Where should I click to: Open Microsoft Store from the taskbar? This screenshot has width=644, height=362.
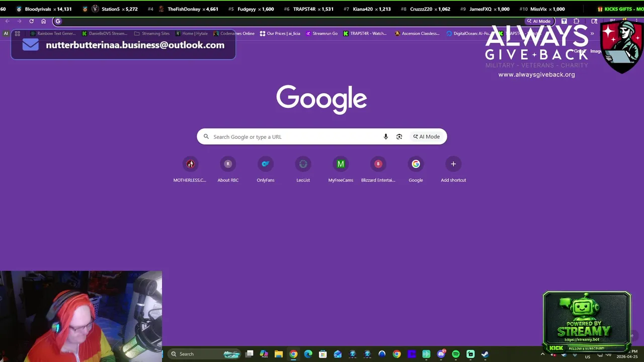[323, 354]
